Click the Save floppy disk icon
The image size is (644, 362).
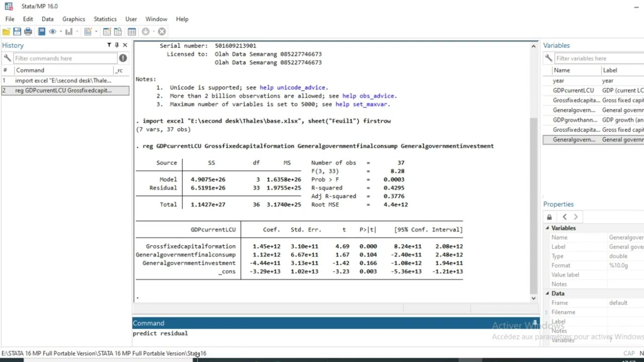pyautogui.click(x=17, y=32)
